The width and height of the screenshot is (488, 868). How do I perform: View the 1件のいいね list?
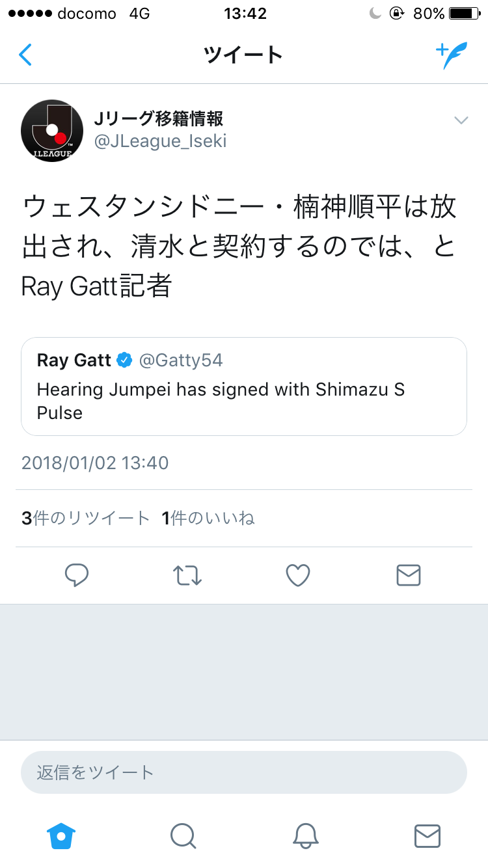(x=208, y=518)
